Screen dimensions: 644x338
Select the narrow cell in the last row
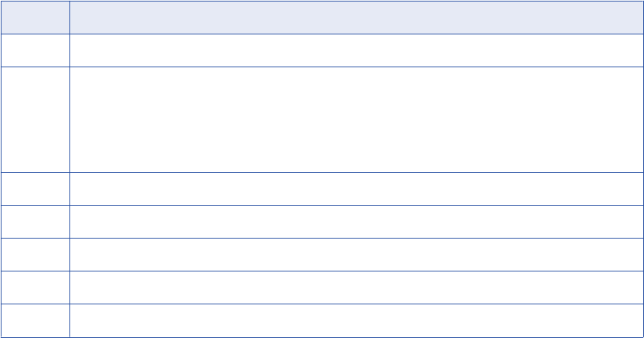pos(34,320)
